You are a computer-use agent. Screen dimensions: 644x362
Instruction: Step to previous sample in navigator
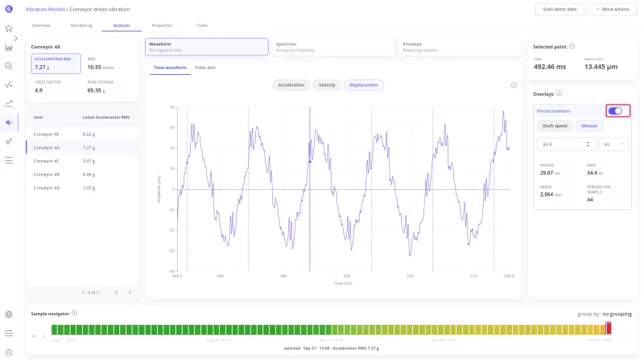(44, 336)
